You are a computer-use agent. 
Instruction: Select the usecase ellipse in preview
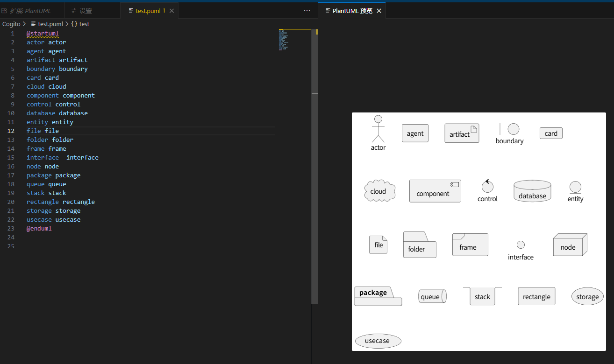(378, 341)
